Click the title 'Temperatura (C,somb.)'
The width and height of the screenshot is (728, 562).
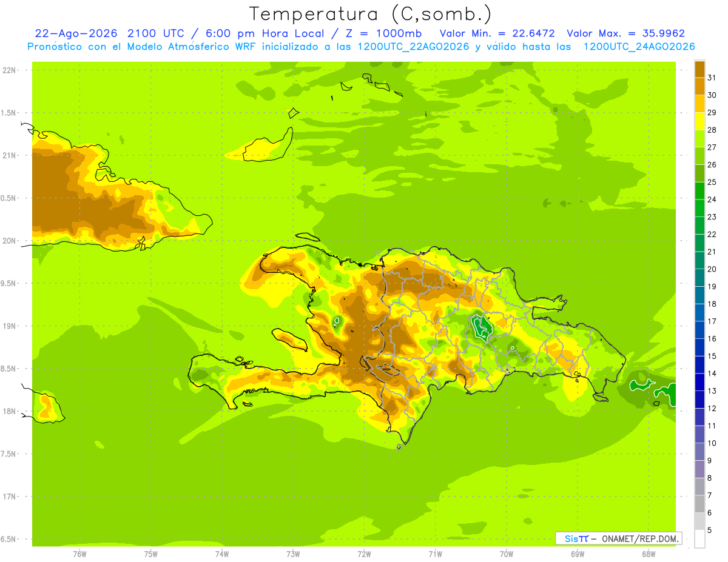point(370,14)
